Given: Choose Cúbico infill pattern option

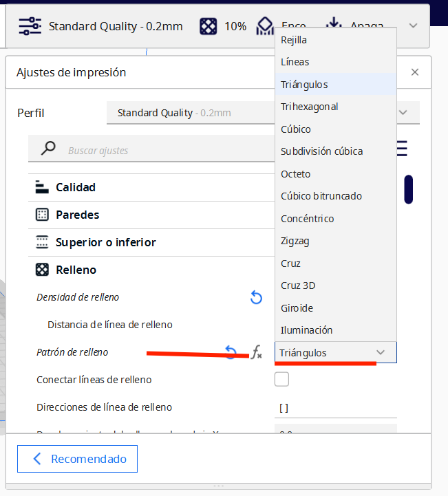Looking at the screenshot, I should (x=296, y=129).
